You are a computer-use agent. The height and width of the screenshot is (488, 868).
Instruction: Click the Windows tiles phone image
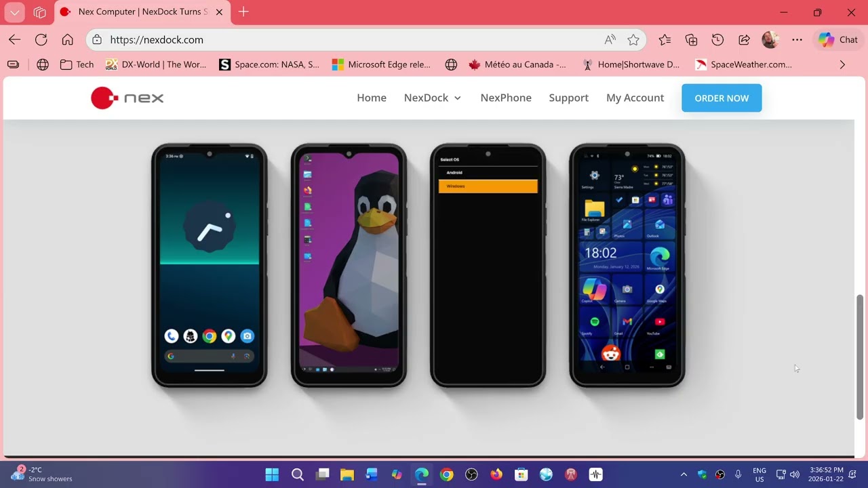[627, 266]
